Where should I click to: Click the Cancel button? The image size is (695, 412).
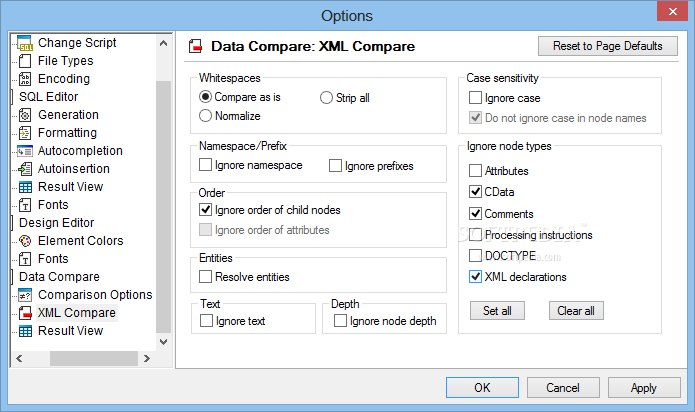tap(563, 388)
